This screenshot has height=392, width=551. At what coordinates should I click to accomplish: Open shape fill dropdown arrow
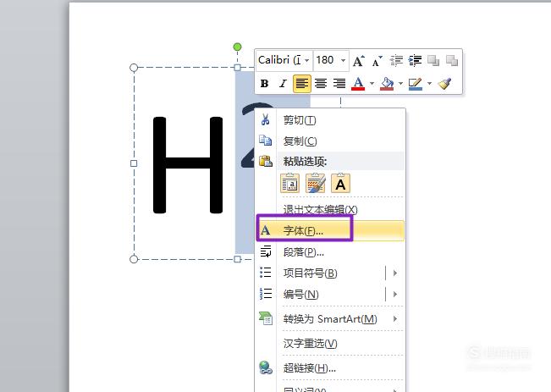pos(400,84)
